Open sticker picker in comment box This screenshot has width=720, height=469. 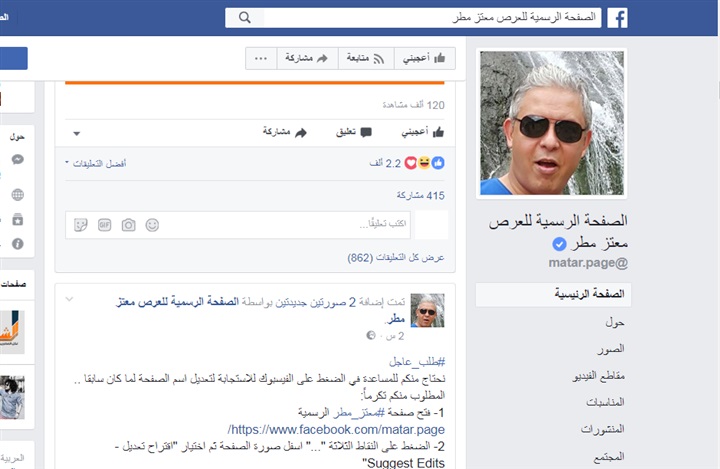(x=81, y=225)
